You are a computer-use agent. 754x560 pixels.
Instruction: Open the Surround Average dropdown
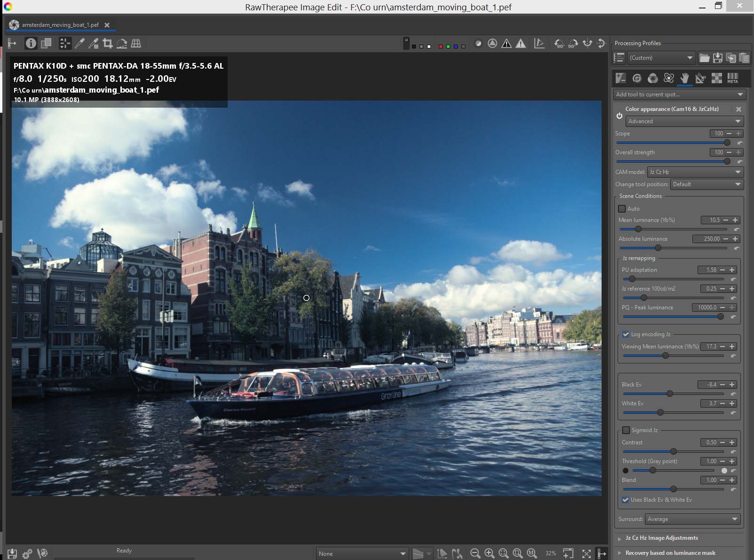(x=692, y=519)
